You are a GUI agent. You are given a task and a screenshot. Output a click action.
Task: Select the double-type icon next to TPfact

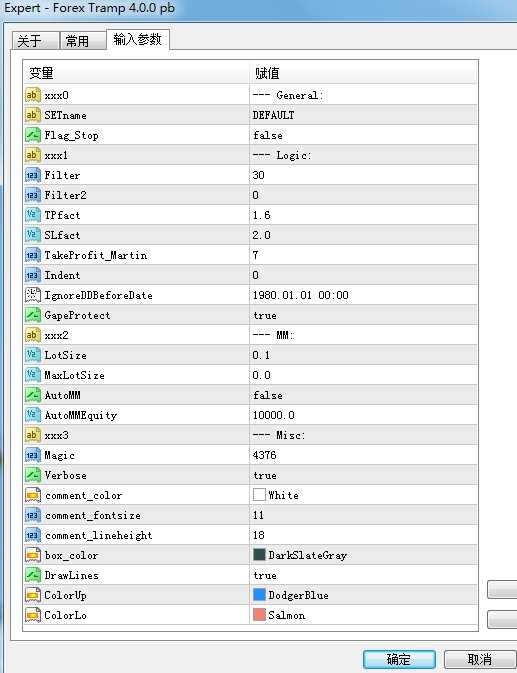(33, 215)
